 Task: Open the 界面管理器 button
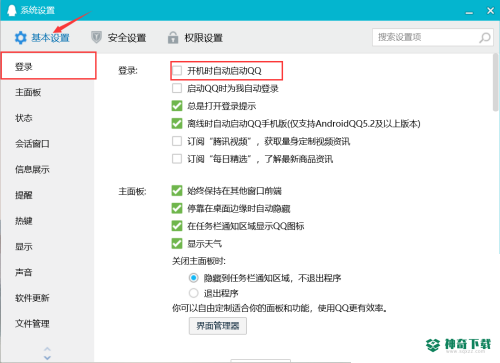[x=218, y=326]
